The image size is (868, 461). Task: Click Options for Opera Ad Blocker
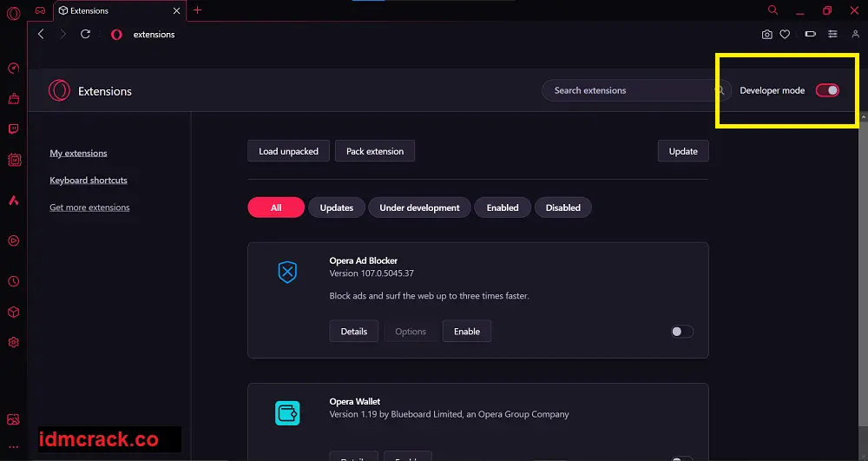click(411, 332)
